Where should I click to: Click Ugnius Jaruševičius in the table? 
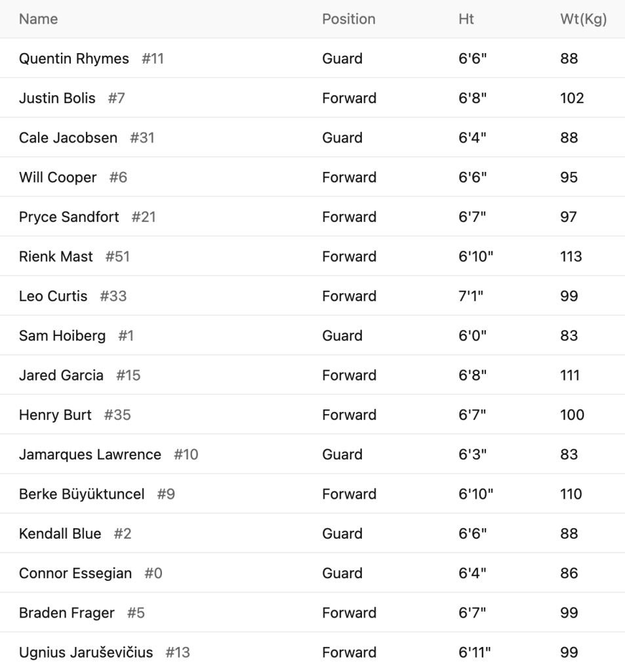pyautogui.click(x=86, y=652)
